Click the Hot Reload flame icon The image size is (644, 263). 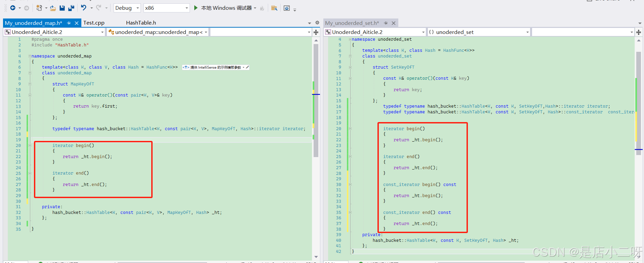click(262, 8)
